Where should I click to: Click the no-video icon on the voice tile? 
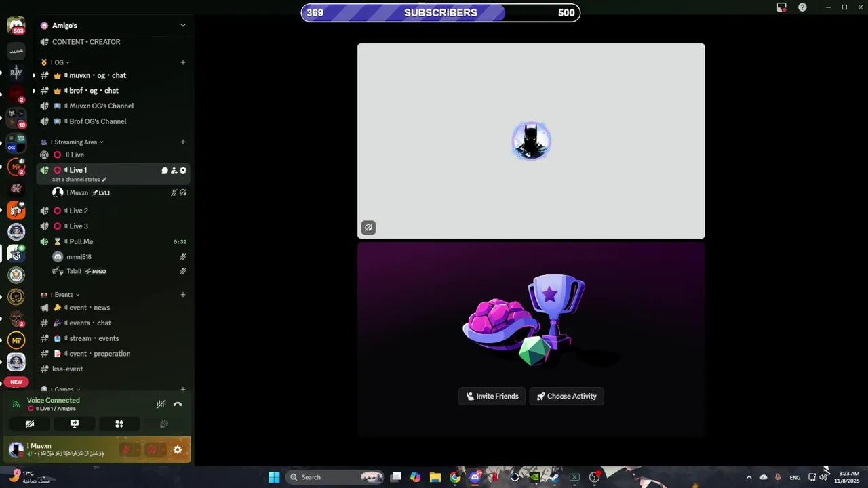tap(368, 228)
